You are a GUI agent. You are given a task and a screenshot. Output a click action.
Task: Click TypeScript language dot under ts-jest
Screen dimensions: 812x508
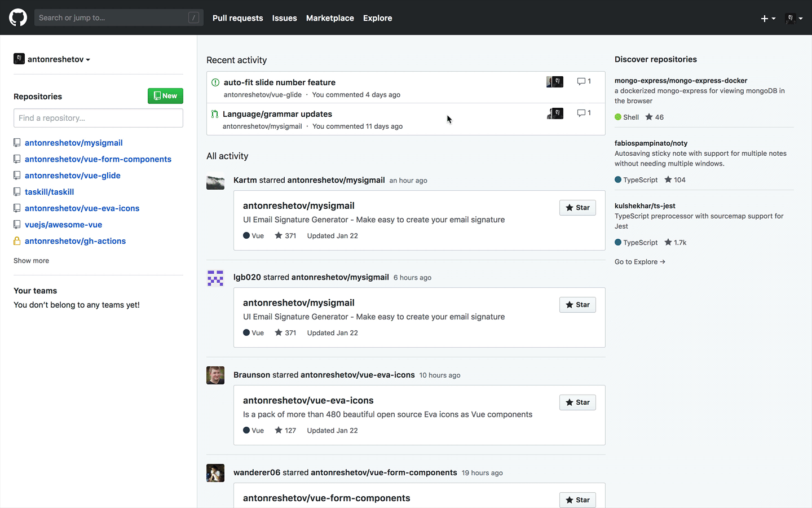tap(618, 243)
